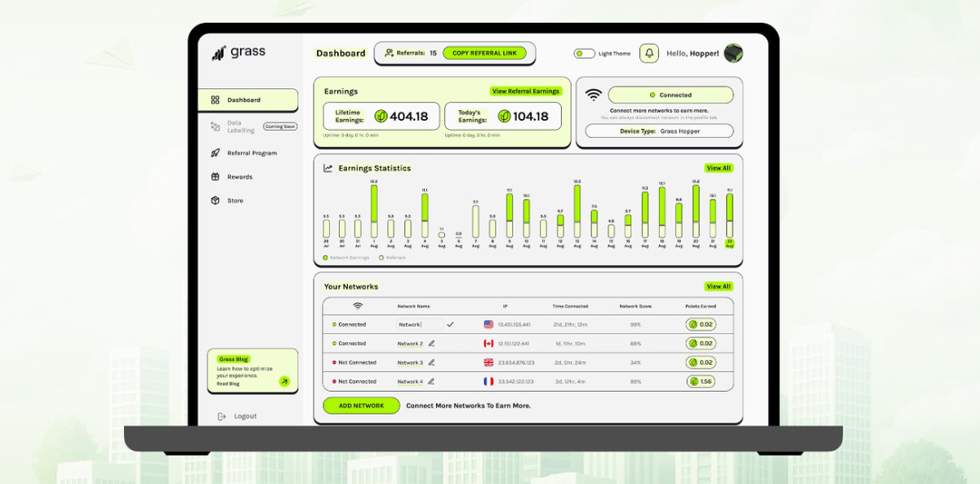This screenshot has width=980, height=484.
Task: Click the Lifetime Earnings value 404.18
Action: (x=409, y=117)
